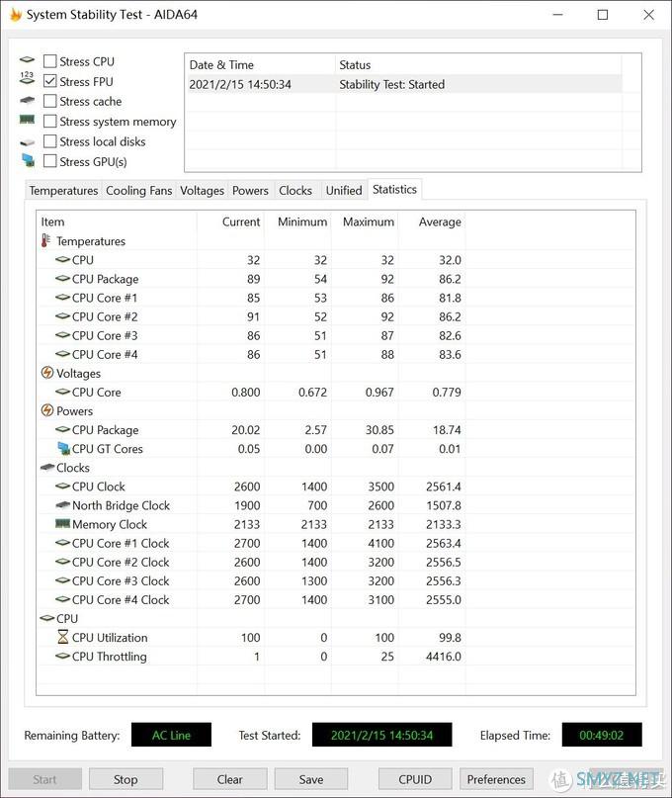The image size is (672, 798).
Task: Click the CPU Core #4 Clock icon
Action: coord(62,599)
